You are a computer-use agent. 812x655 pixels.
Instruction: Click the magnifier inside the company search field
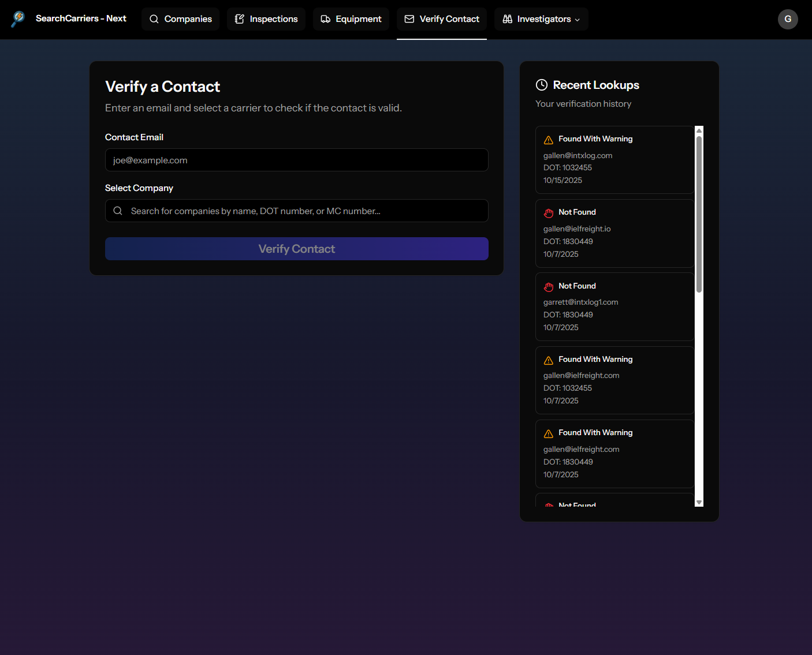click(118, 211)
